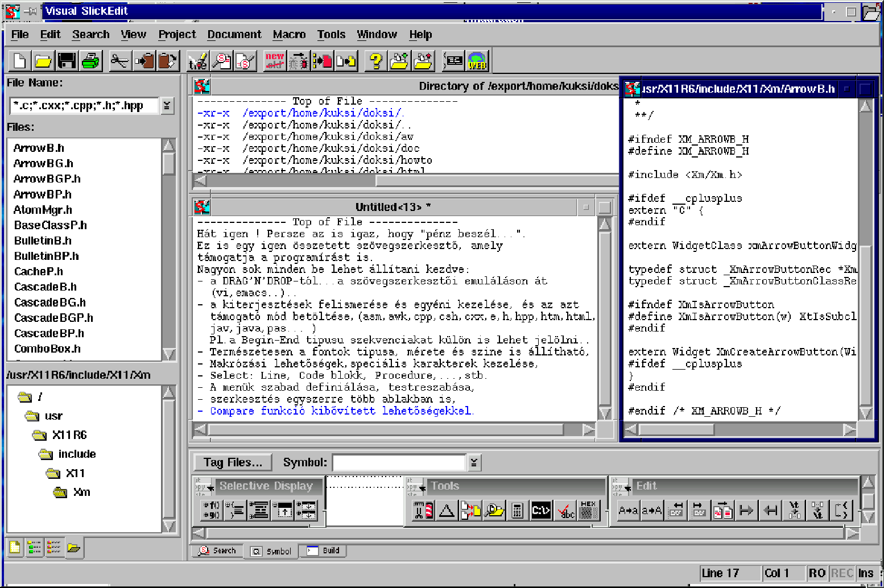This screenshot has height=588, width=884.
Task: Open the Macro menu
Action: coord(289,34)
